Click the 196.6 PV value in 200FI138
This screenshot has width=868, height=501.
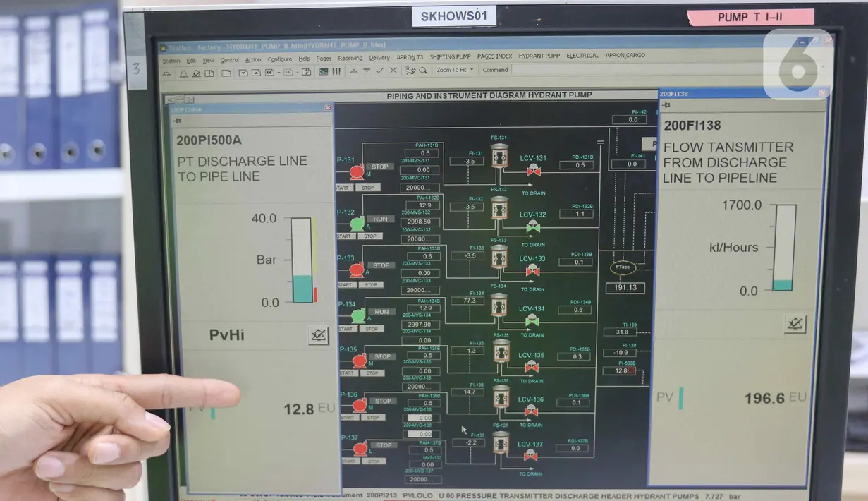(764, 399)
